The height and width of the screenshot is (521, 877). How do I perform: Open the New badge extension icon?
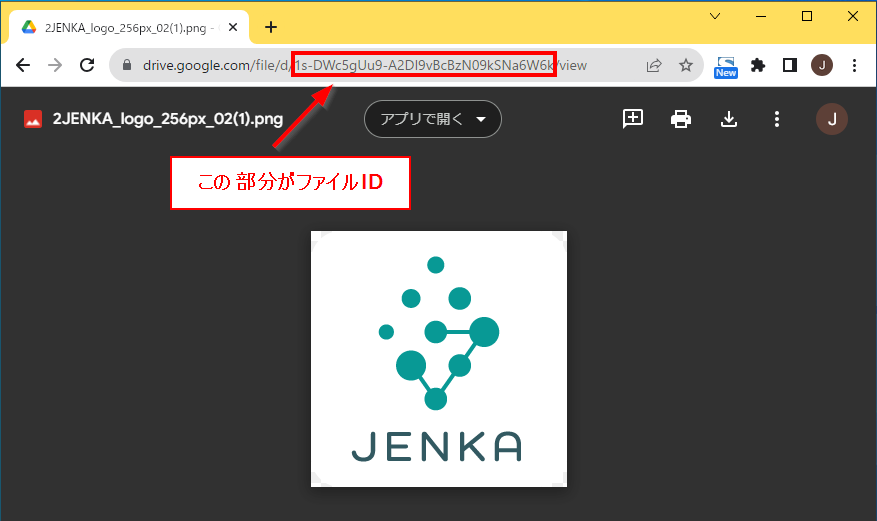pos(726,67)
